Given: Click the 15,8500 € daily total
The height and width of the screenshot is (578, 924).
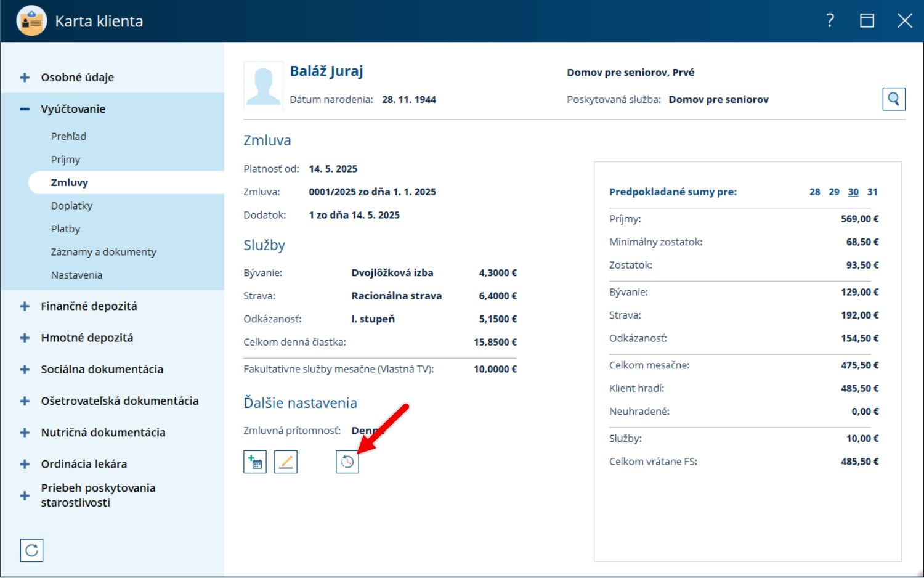Looking at the screenshot, I should (x=495, y=342).
